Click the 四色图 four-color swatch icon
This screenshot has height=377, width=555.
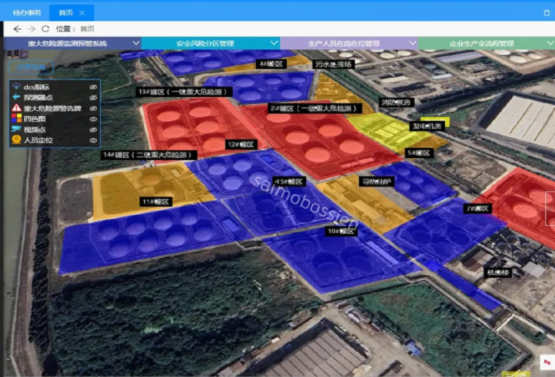click(x=16, y=119)
